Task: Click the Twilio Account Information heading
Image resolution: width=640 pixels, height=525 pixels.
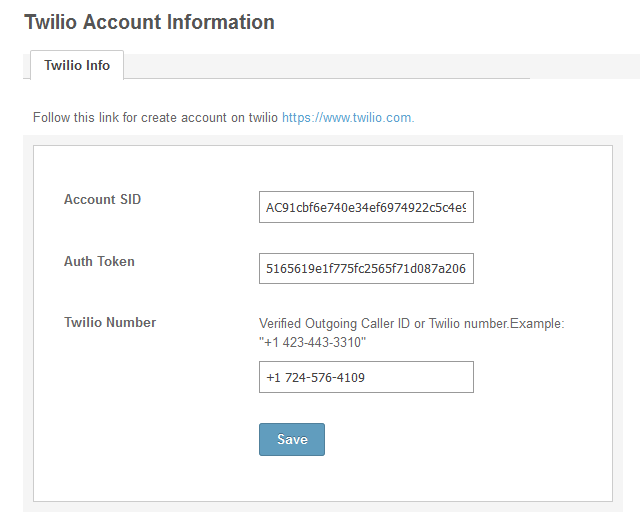Action: pos(149,22)
